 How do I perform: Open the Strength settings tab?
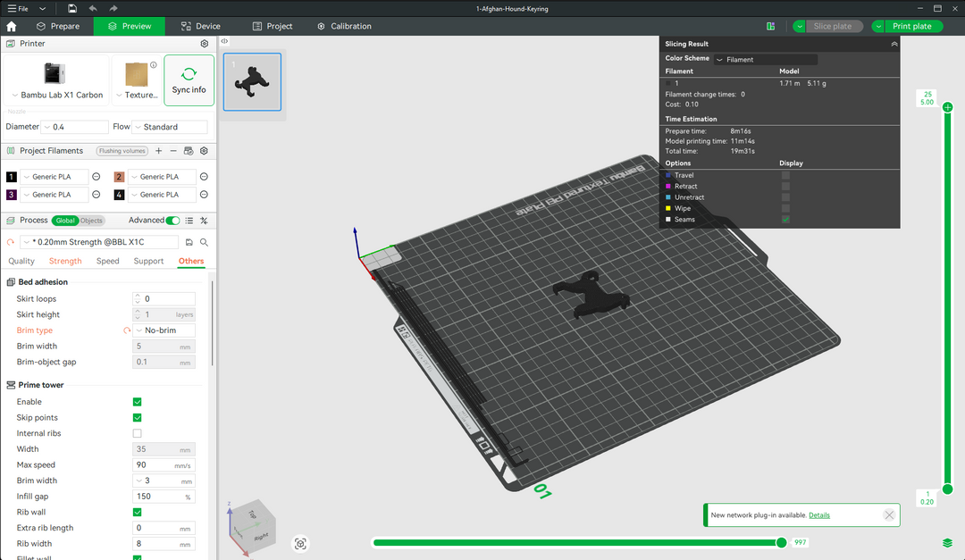[64, 261]
